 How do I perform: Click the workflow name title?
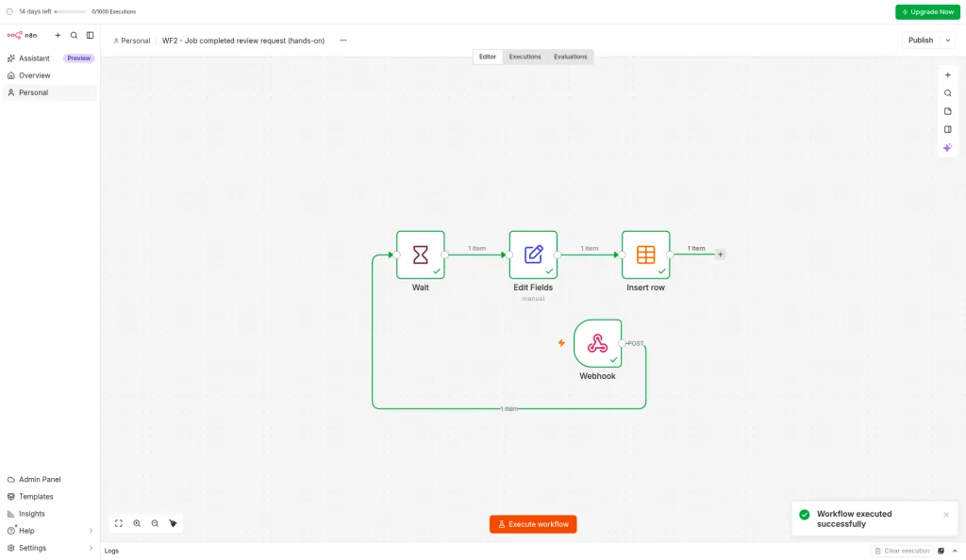coord(243,41)
